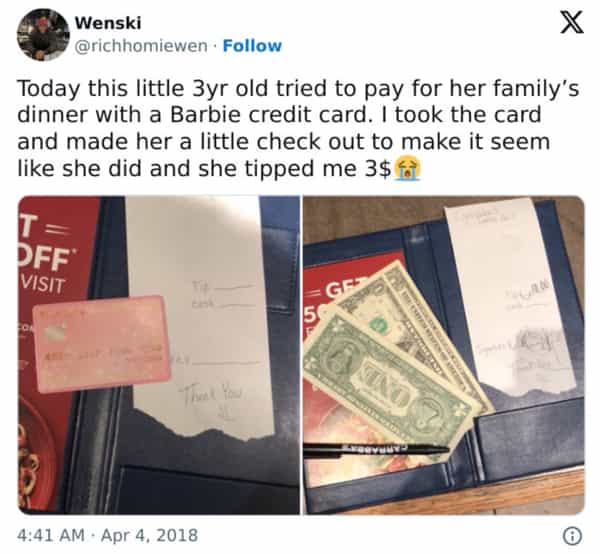Open the Apr 4, 2018 date
This screenshot has width=600, height=554.
pos(149,535)
